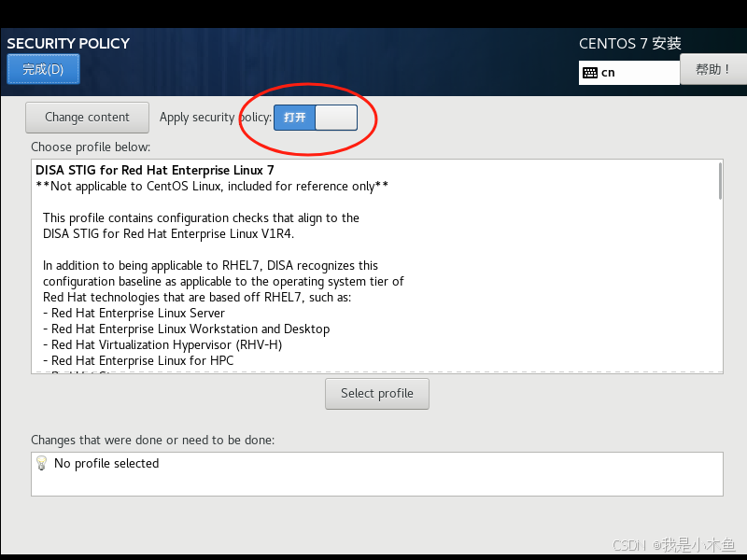Select the cn keyboard layout indicator
Screen dimensions: 747x560
click(628, 73)
